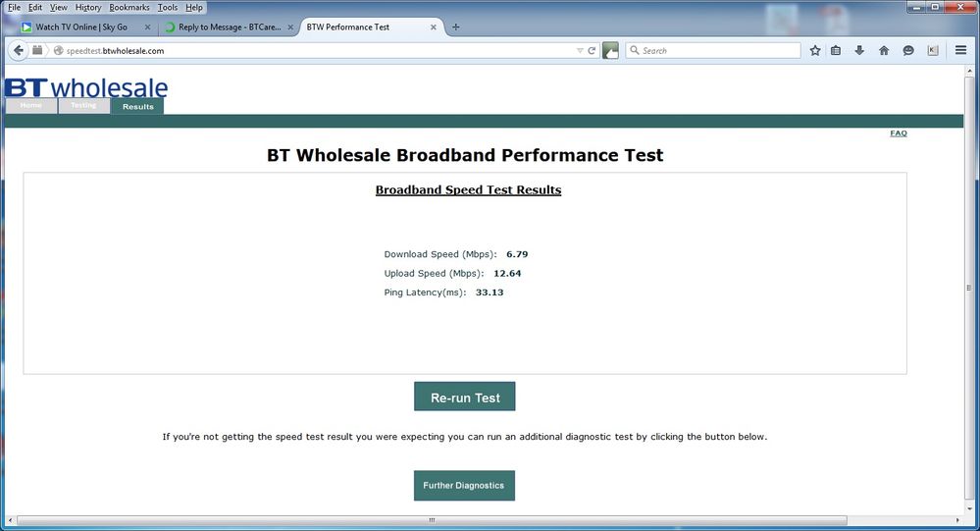Screen dimensions: 980x531
Task: Open a new tab with plus button
Action: click(x=455, y=27)
